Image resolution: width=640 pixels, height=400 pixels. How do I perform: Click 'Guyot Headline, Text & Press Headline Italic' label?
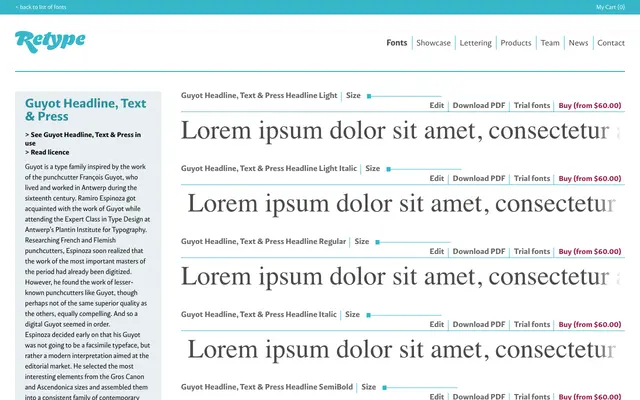point(259,315)
